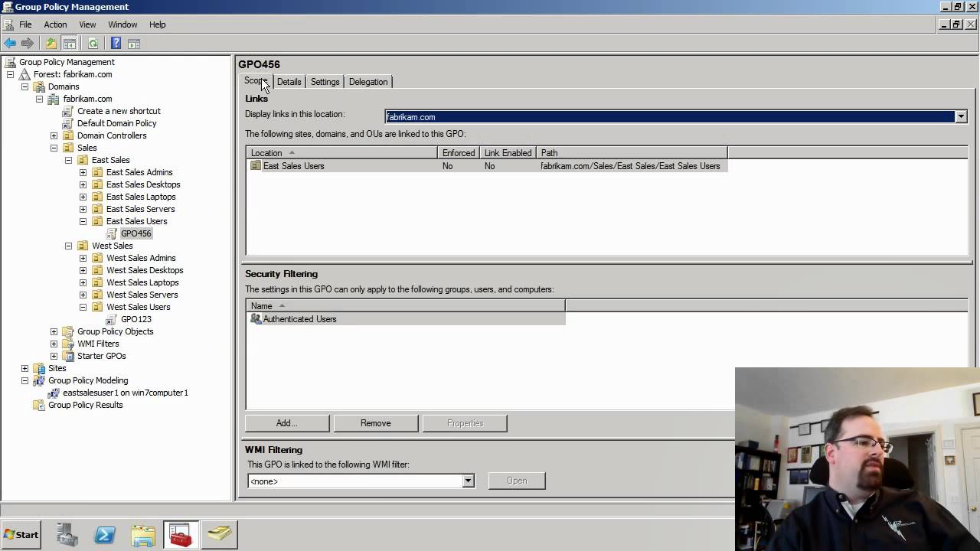Viewport: 980px width, 551px height.
Task: Open Server Manager from the taskbar
Action: click(x=67, y=535)
